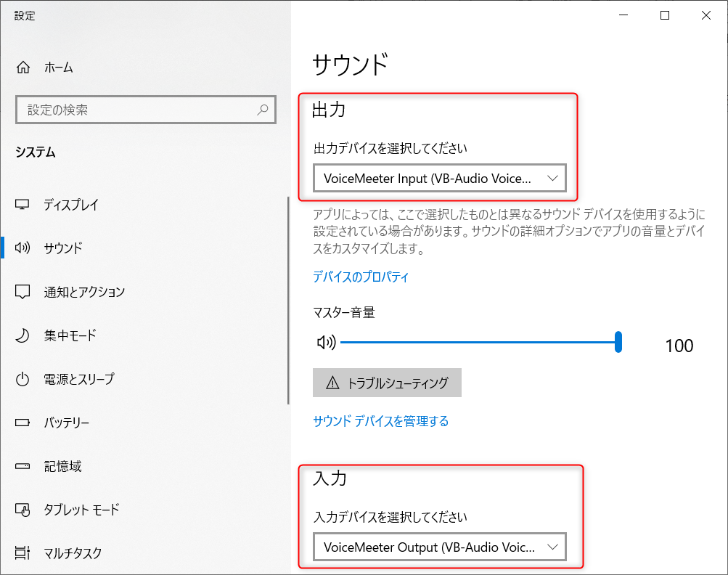This screenshot has height=575, width=728.
Task: Open 記憶域 settings
Action: click(62, 466)
